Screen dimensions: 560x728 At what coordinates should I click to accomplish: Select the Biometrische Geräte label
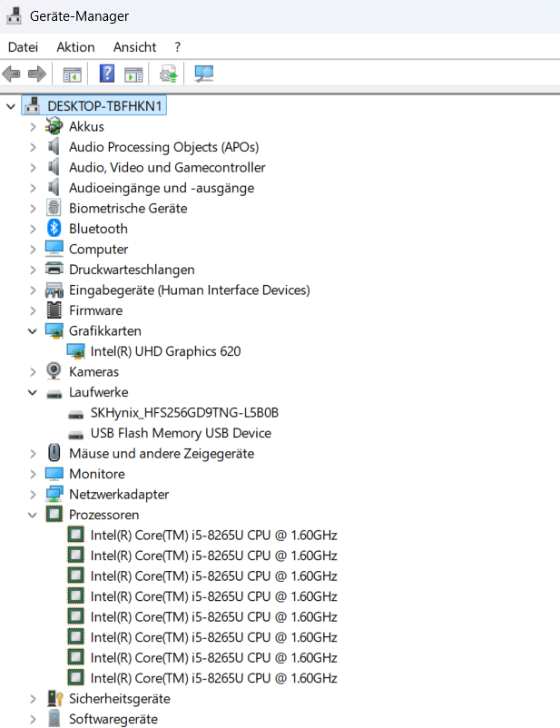[x=128, y=209]
